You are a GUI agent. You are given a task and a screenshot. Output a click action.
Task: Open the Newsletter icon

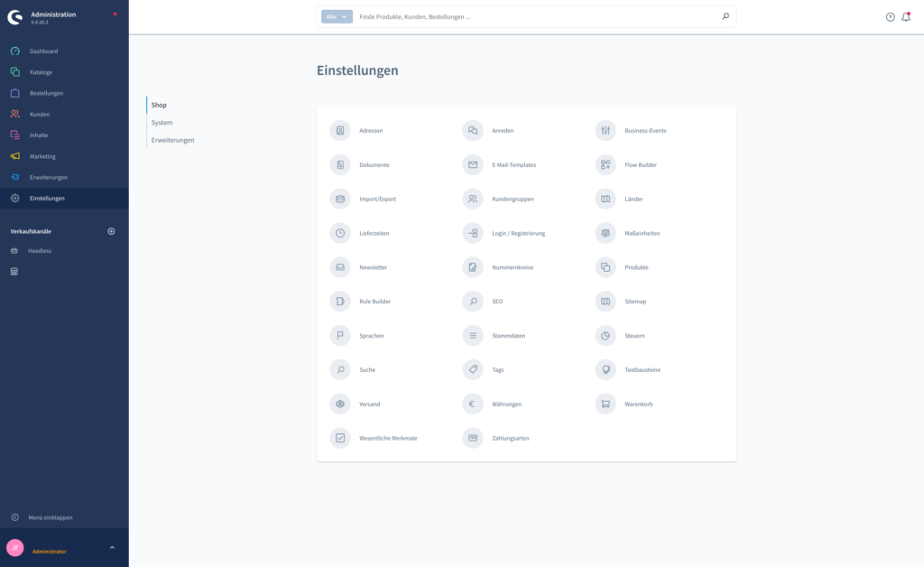pos(340,267)
